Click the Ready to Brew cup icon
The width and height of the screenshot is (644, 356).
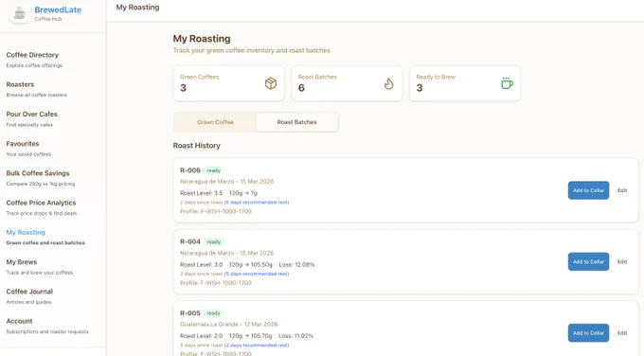click(x=507, y=83)
